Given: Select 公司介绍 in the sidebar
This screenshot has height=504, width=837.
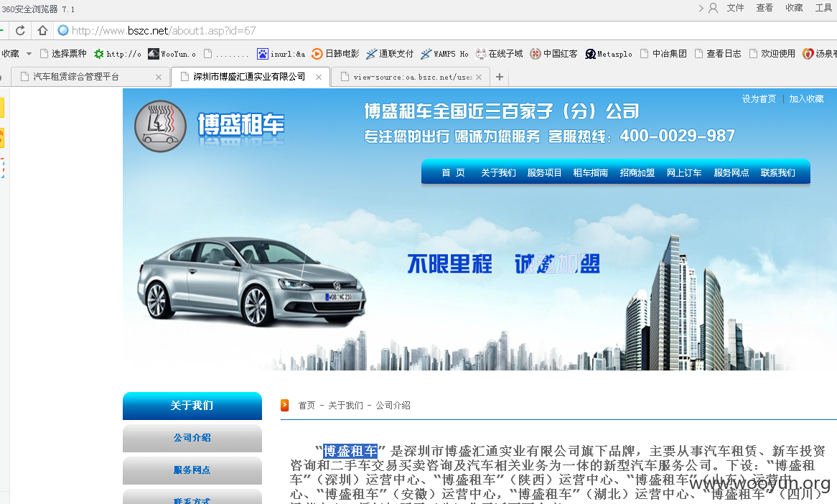Looking at the screenshot, I should (x=192, y=438).
